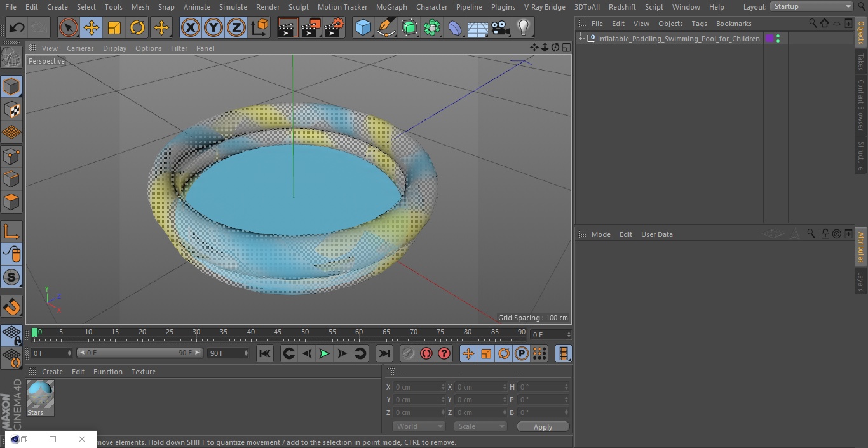868x448 pixels.
Task: Click the Record Active Objects button
Action: [x=409, y=353]
